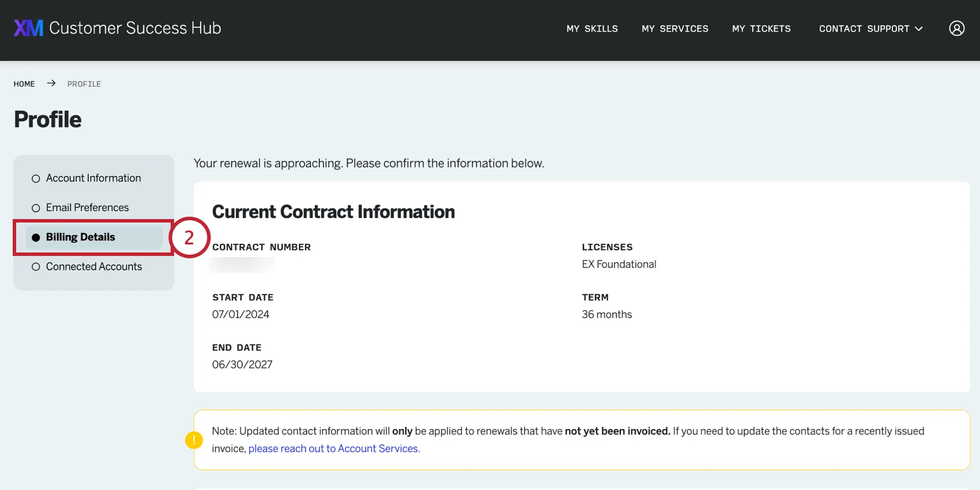Click the Profile breadcrumb item
The image size is (980, 490).
coord(84,84)
